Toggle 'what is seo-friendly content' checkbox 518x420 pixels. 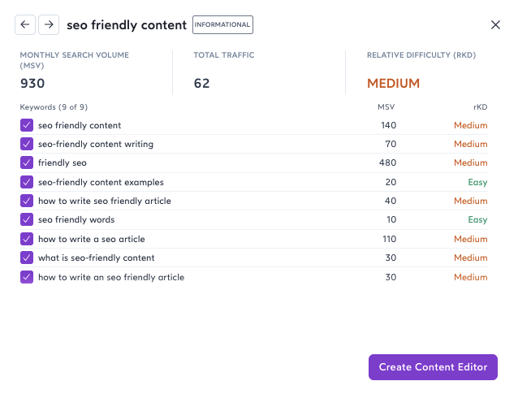(27, 258)
